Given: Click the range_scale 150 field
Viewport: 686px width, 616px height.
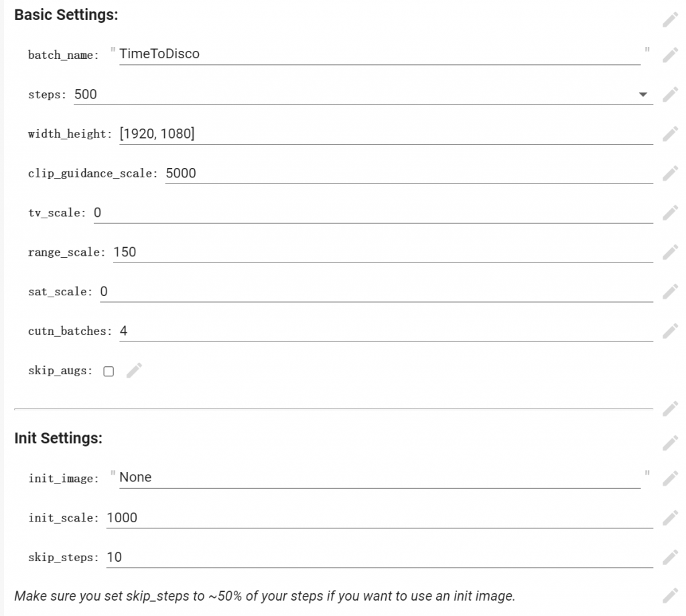Looking at the screenshot, I should click(383, 252).
